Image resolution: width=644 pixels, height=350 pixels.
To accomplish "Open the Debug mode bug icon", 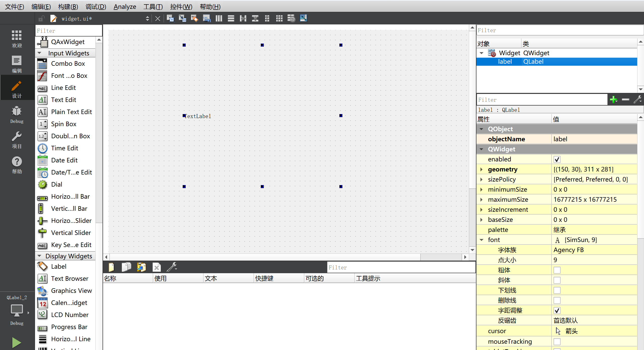I will pos(17,115).
